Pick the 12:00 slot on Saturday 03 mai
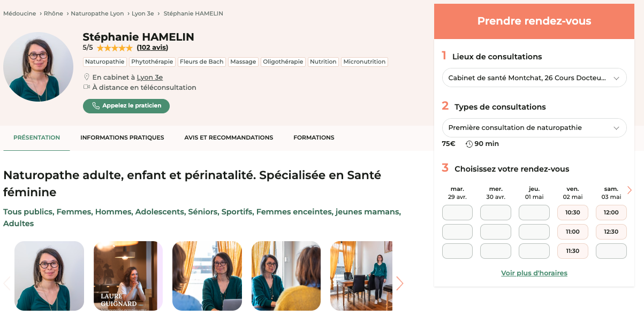 611,212
